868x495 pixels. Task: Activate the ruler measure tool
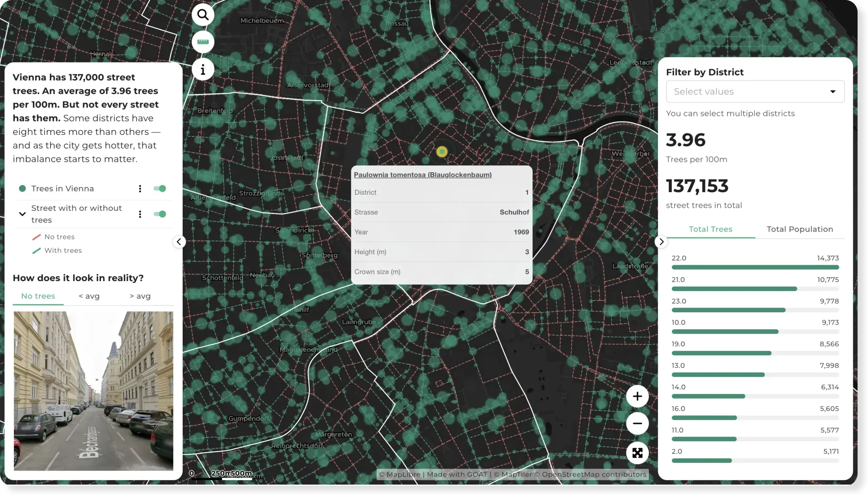point(203,42)
